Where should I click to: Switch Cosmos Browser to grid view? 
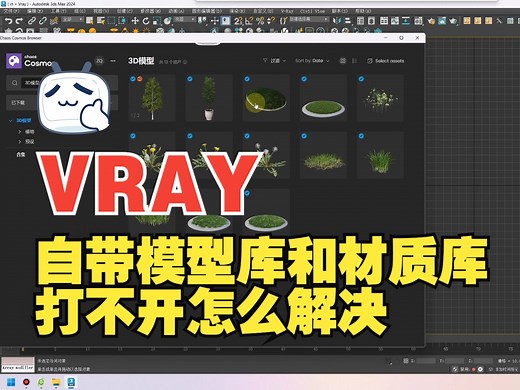343,61
